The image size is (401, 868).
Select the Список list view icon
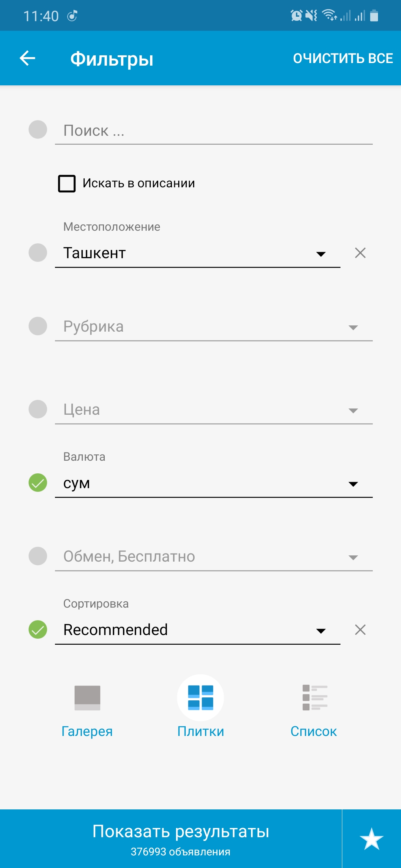click(314, 698)
